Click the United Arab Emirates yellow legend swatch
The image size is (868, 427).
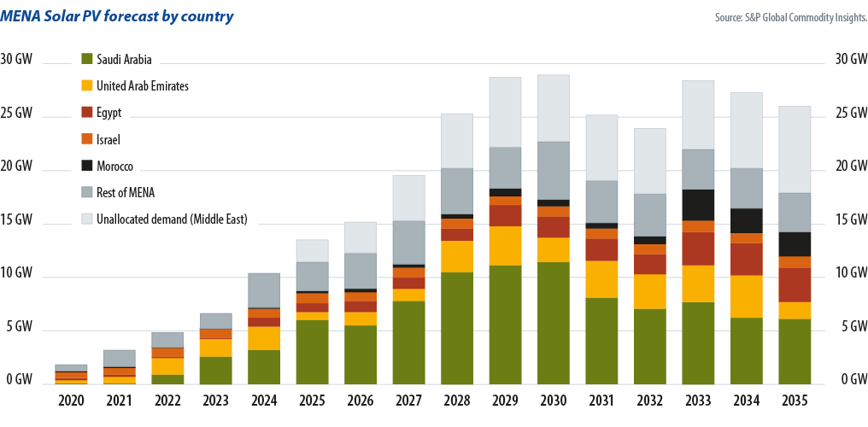click(86, 86)
